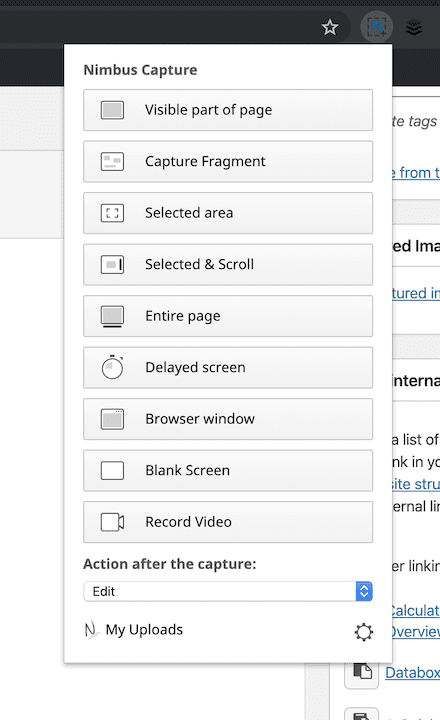The width and height of the screenshot is (440, 720).
Task: Click the Delayed screen timer icon
Action: [x=113, y=367]
